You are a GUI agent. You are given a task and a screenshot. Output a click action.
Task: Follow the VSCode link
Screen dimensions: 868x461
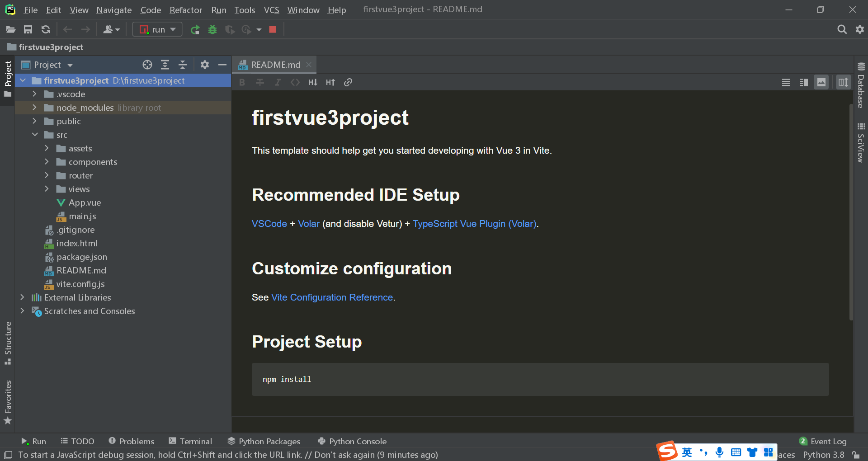point(269,224)
